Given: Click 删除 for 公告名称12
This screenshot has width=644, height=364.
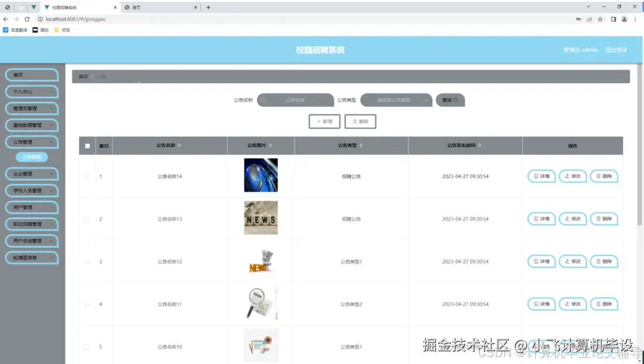Looking at the screenshot, I should 604,261.
